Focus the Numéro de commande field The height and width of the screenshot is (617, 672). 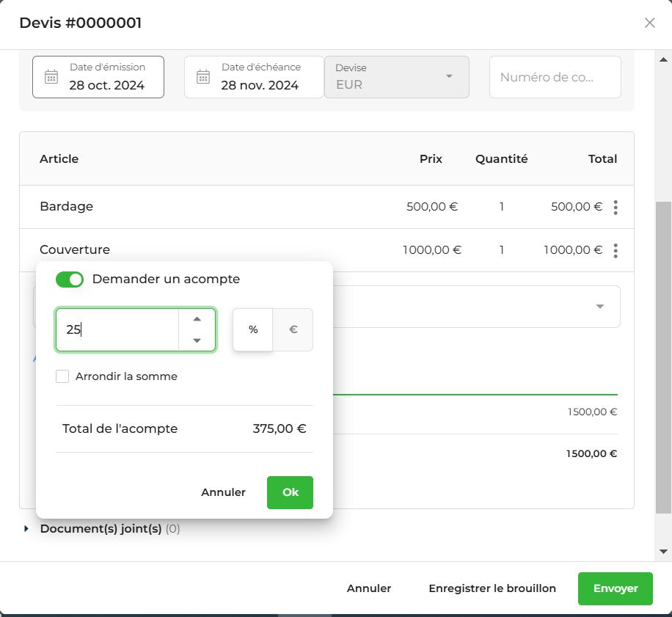(x=555, y=77)
